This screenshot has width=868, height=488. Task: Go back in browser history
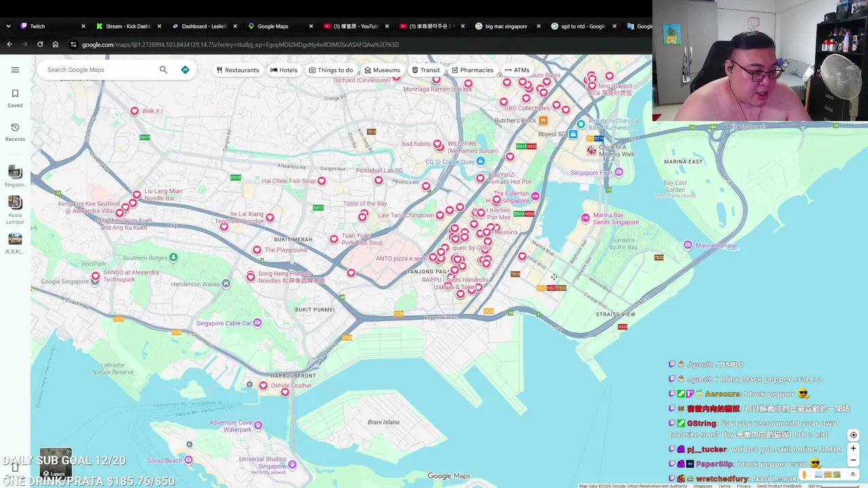9,45
